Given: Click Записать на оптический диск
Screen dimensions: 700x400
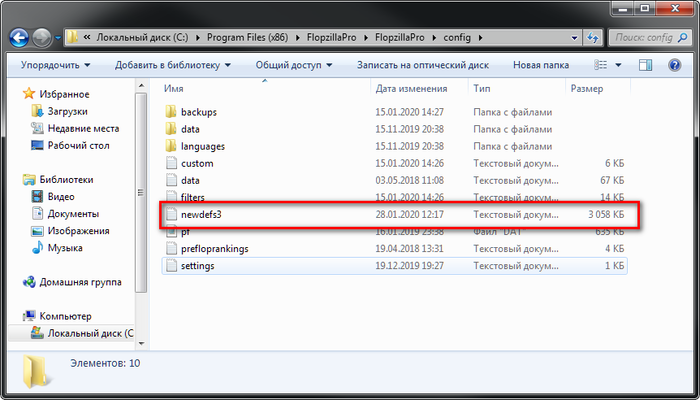Looking at the screenshot, I should click(422, 65).
